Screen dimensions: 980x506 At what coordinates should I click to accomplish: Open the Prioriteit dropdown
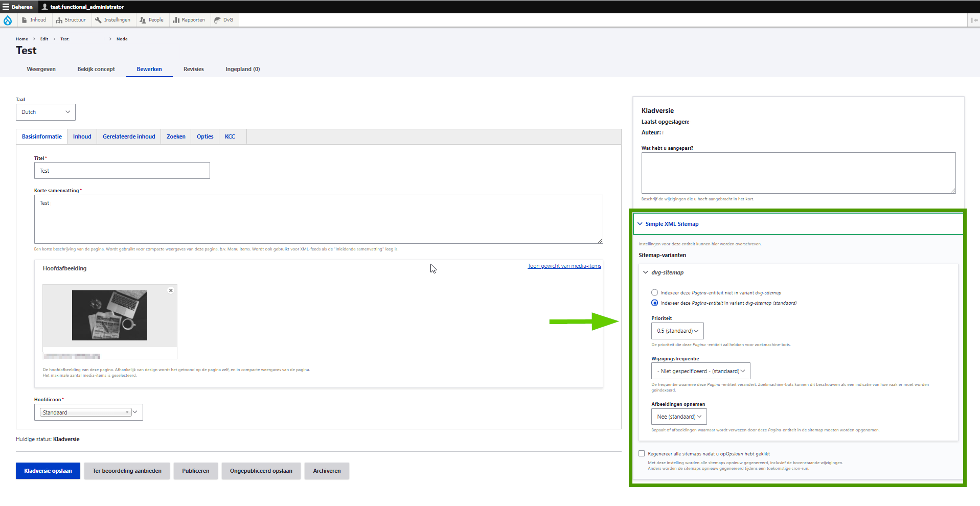pos(677,331)
